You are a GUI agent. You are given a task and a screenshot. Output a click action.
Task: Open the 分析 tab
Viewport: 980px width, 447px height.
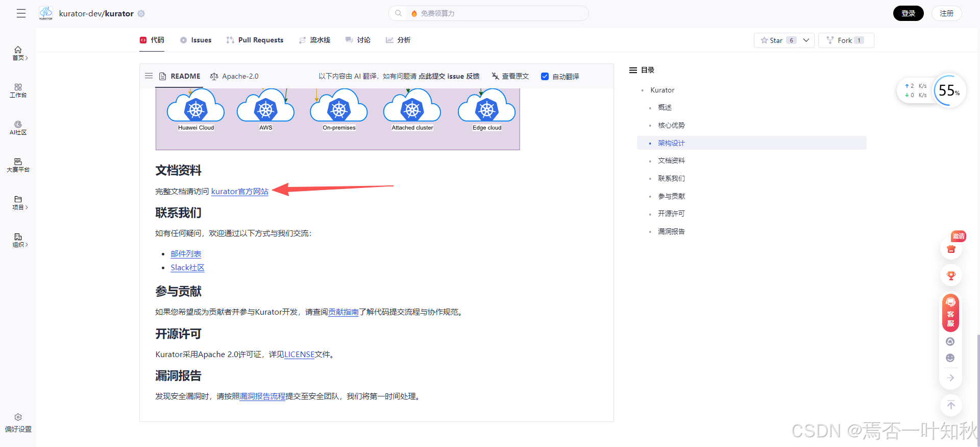coord(398,40)
